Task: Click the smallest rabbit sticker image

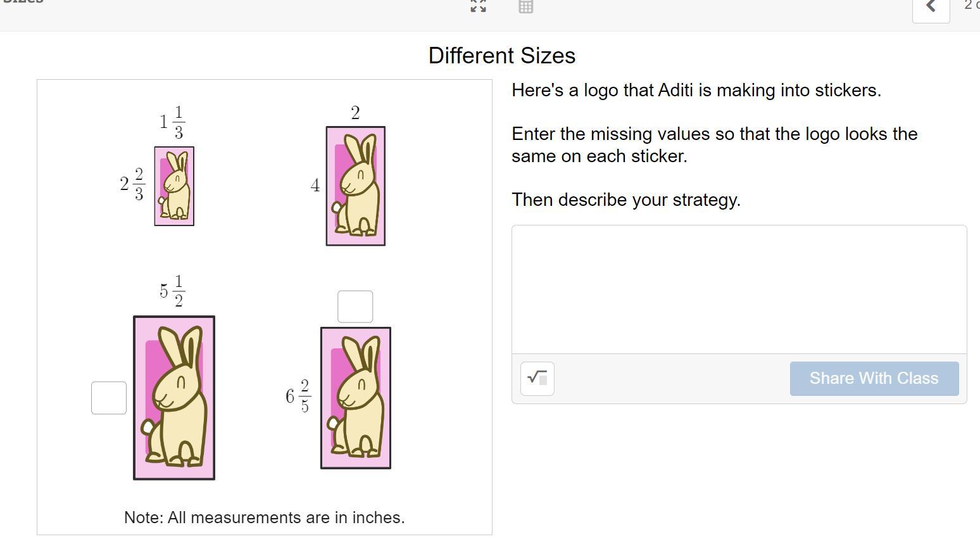Action: 174,186
